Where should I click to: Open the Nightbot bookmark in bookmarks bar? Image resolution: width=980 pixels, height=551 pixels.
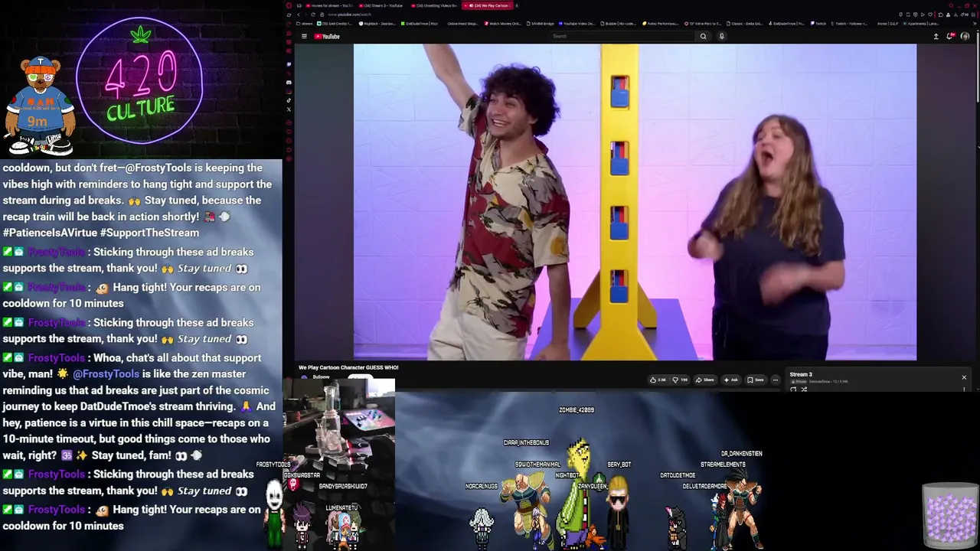click(x=377, y=24)
